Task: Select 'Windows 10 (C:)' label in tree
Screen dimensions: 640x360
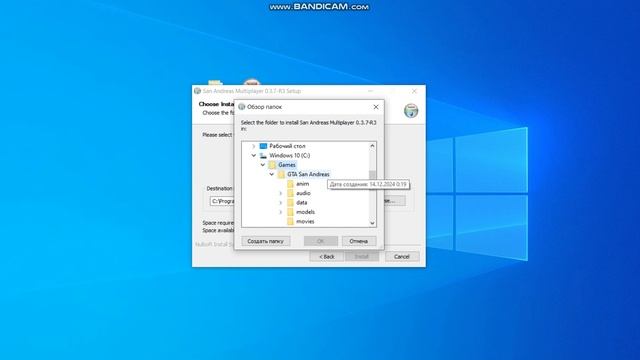Action: (x=289, y=156)
